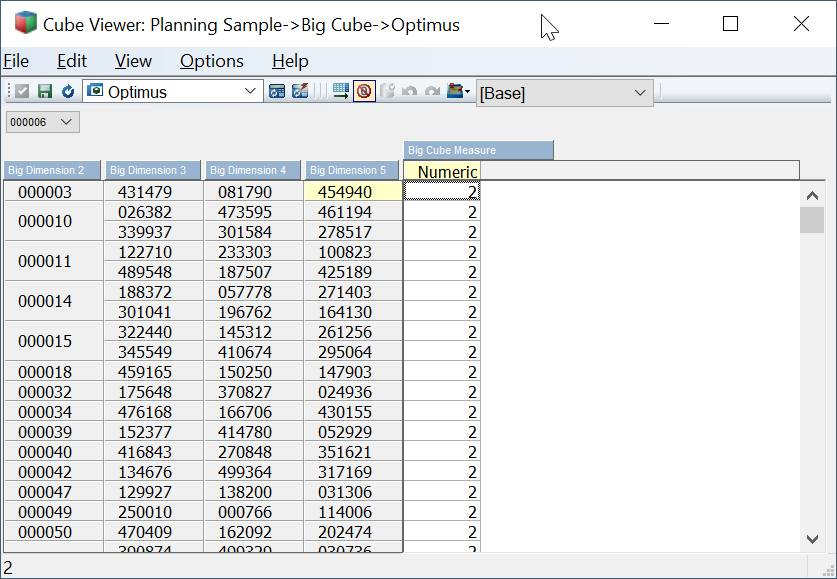The height and width of the screenshot is (579, 837).
Task: Click the Automatic Recalculate checkmark icon
Action: point(22,92)
